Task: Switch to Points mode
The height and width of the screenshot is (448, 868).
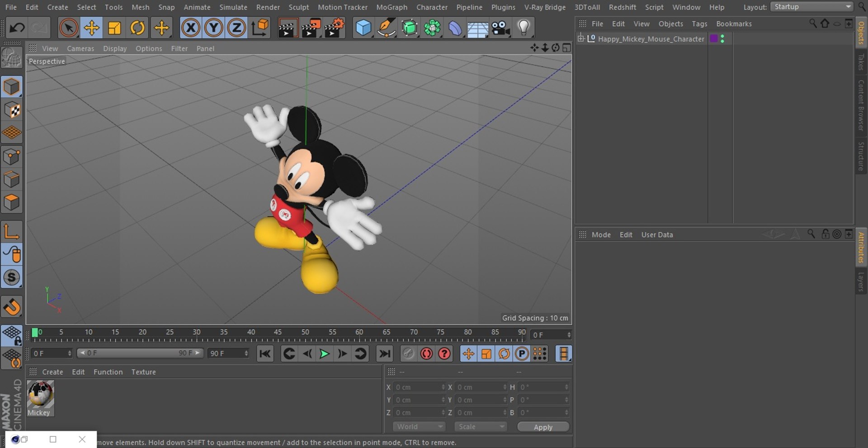Action: click(12, 157)
